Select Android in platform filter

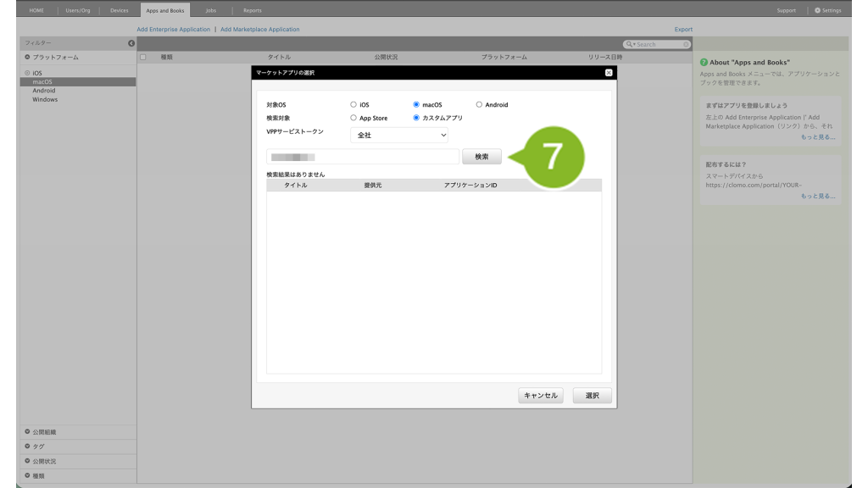click(44, 91)
